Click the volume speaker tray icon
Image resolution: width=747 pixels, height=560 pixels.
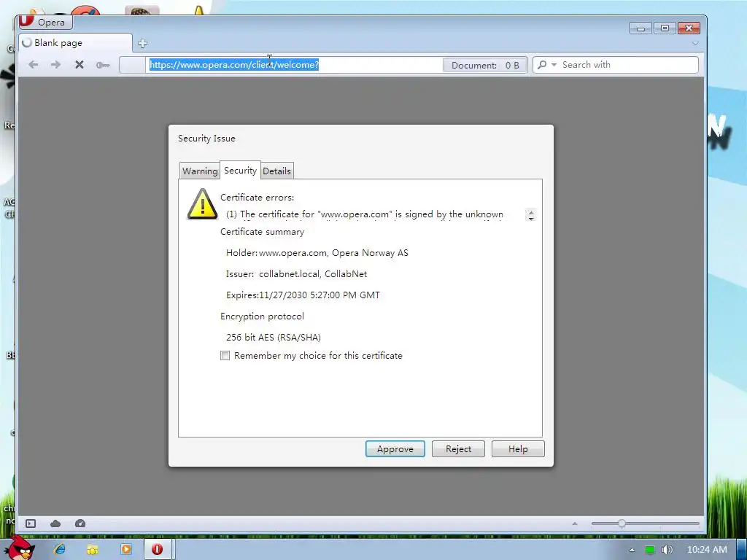coord(667,550)
